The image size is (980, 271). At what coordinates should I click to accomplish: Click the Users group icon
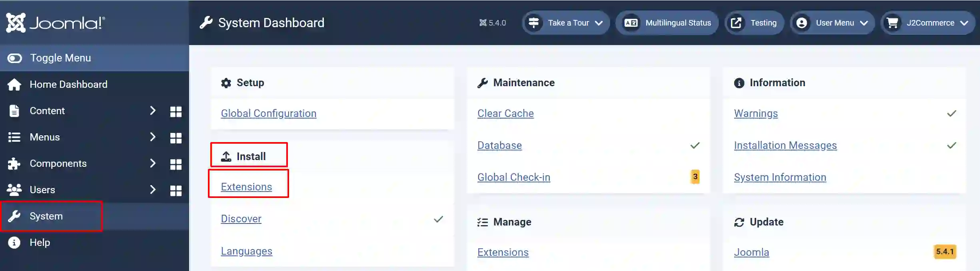tap(14, 190)
